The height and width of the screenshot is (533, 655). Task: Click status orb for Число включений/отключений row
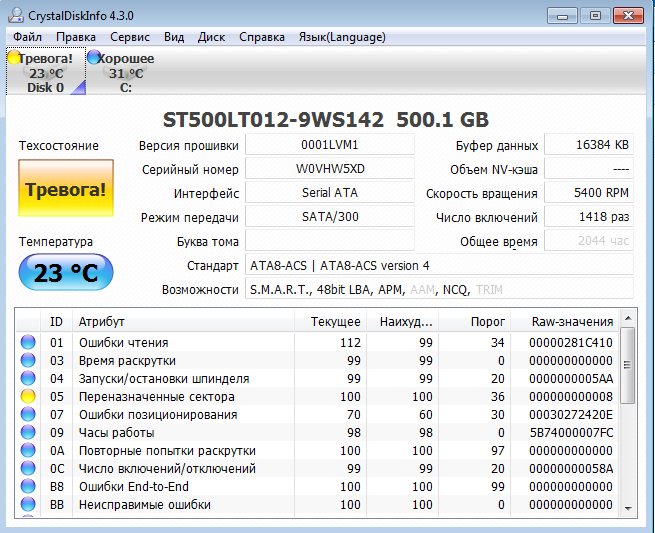[28, 468]
